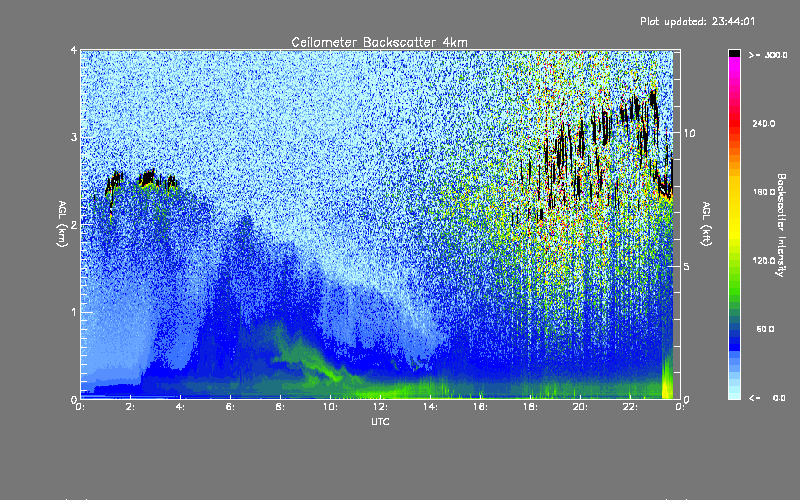Click the 'UTC' x-axis label
Screen dimensions: 800x500
pyautogui.click(x=380, y=422)
